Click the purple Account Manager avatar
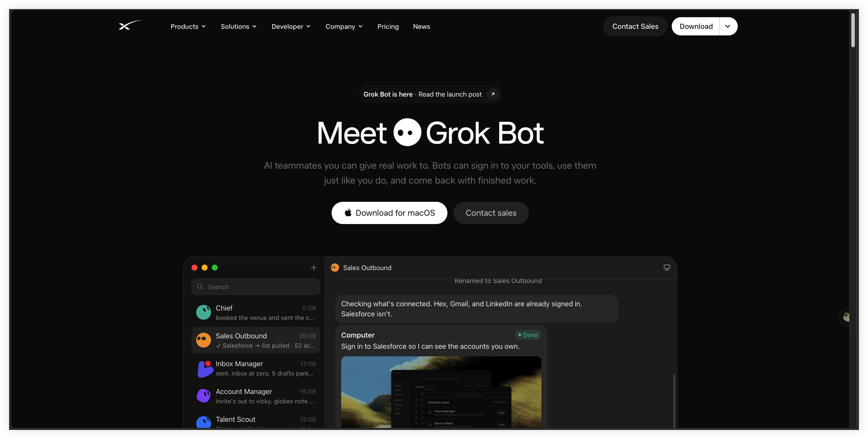 click(204, 396)
